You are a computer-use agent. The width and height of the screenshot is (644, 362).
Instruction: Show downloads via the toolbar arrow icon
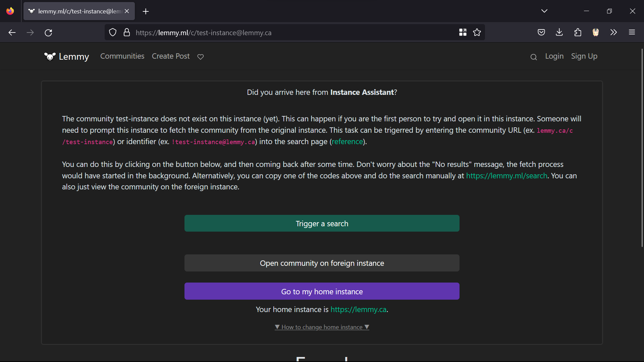[x=559, y=33]
